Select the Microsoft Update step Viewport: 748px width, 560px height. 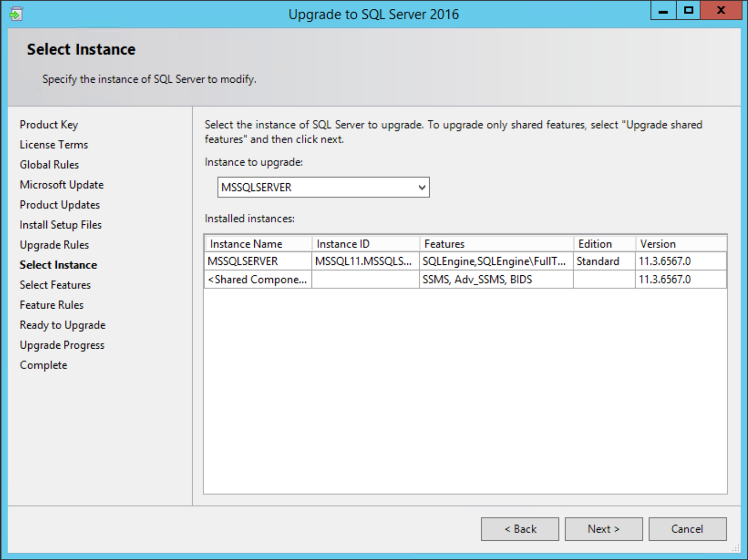pyautogui.click(x=61, y=185)
